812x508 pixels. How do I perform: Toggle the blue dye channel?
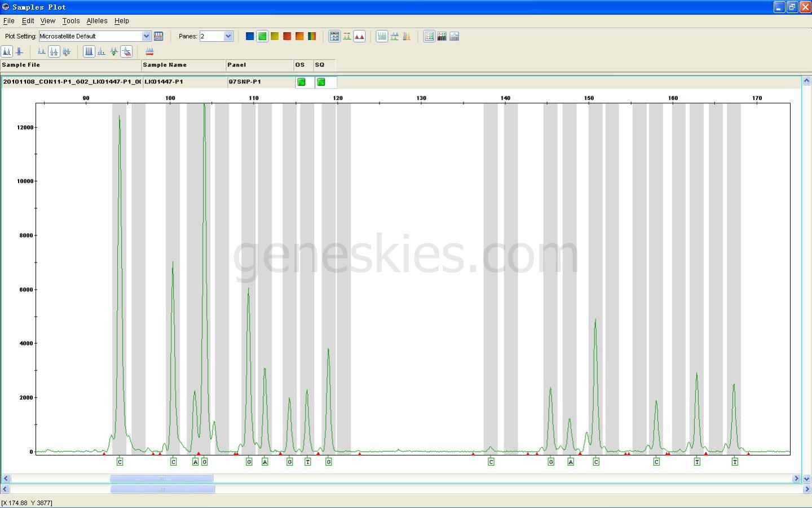(250, 36)
